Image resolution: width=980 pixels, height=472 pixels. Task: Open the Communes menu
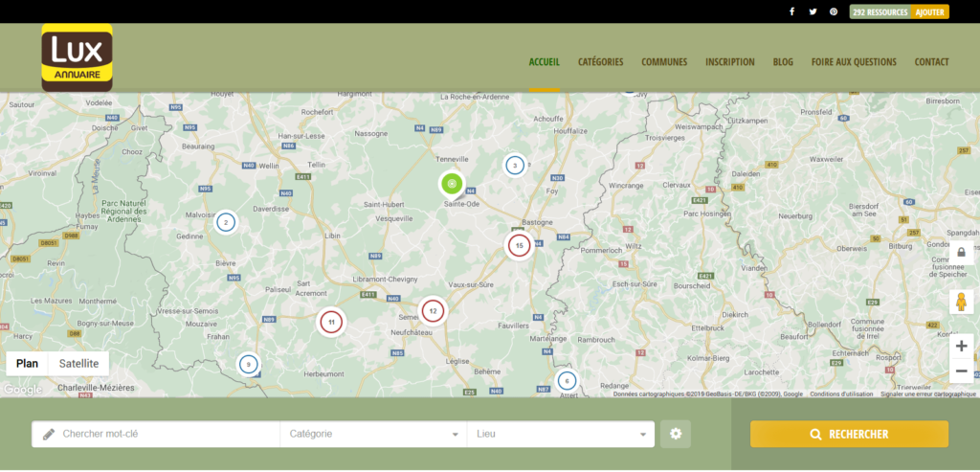click(664, 62)
